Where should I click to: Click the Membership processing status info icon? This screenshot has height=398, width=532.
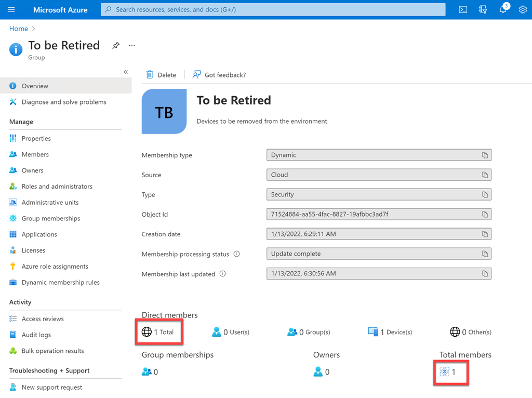click(x=237, y=254)
